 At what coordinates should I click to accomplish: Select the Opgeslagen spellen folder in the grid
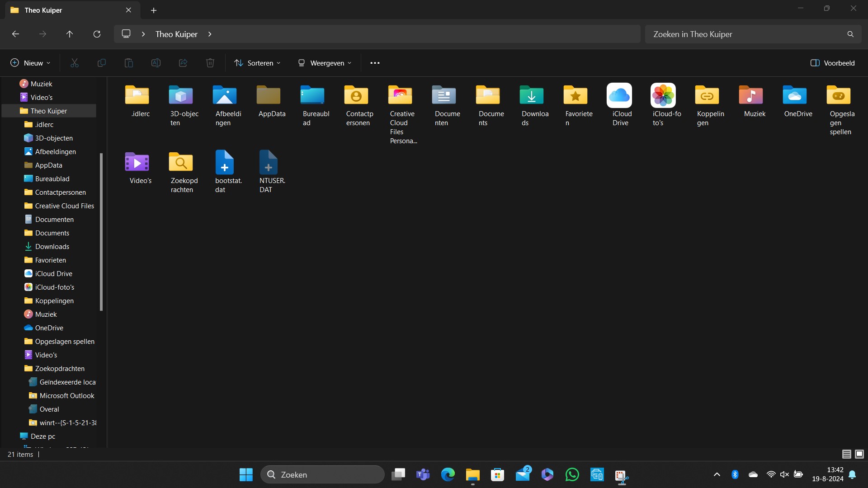click(x=839, y=109)
